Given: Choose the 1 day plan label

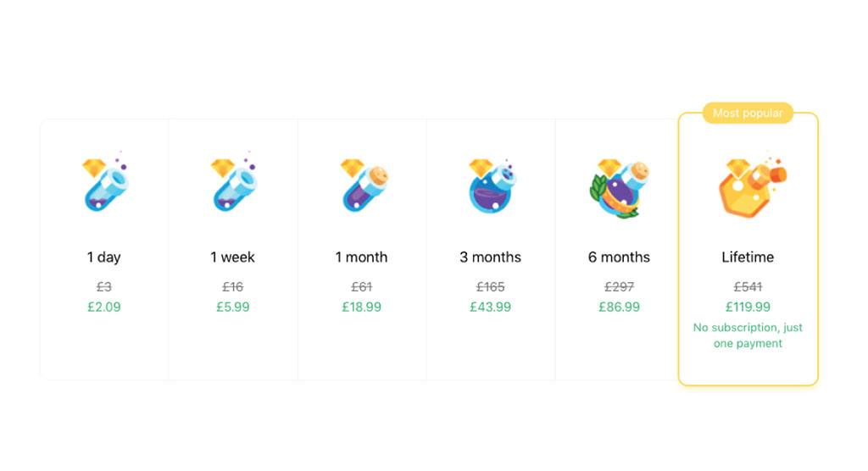Looking at the screenshot, I should click(104, 258).
